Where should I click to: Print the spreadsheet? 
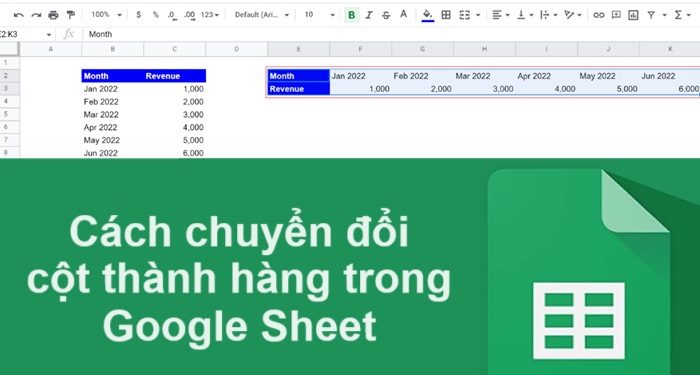53,15
